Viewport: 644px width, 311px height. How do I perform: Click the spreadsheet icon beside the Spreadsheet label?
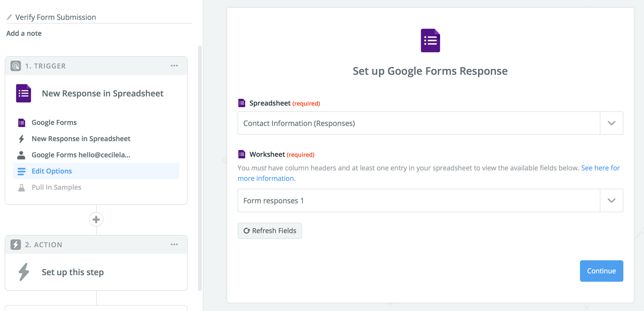(241, 103)
